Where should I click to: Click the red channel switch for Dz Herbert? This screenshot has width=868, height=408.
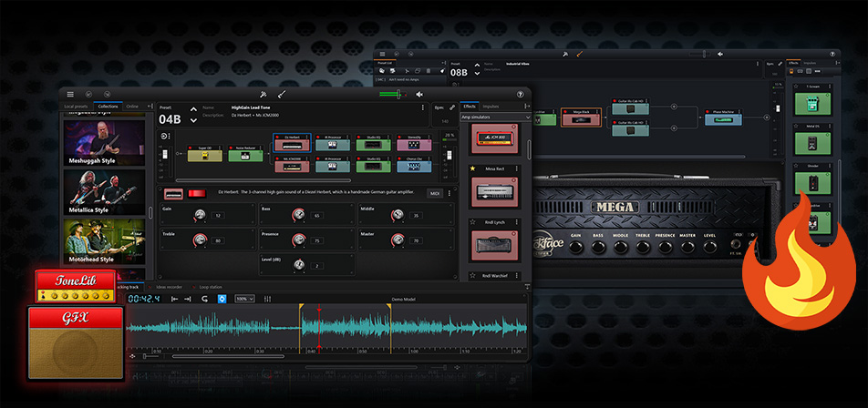pyautogui.click(x=197, y=193)
